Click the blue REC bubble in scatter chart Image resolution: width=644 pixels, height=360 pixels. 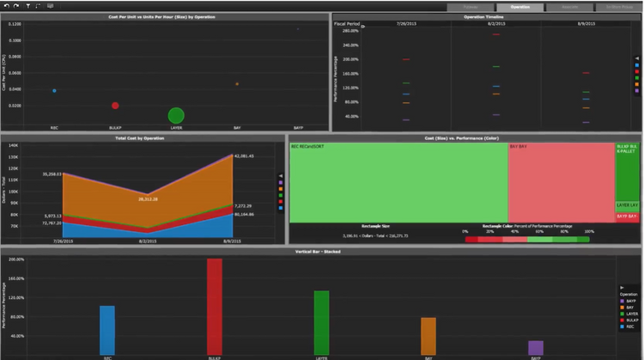click(54, 90)
